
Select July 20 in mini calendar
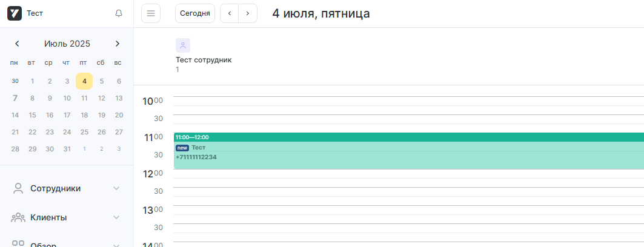coord(119,115)
